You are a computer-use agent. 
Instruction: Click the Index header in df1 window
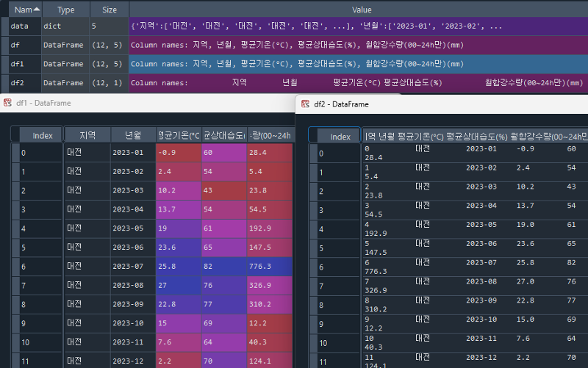pos(40,136)
